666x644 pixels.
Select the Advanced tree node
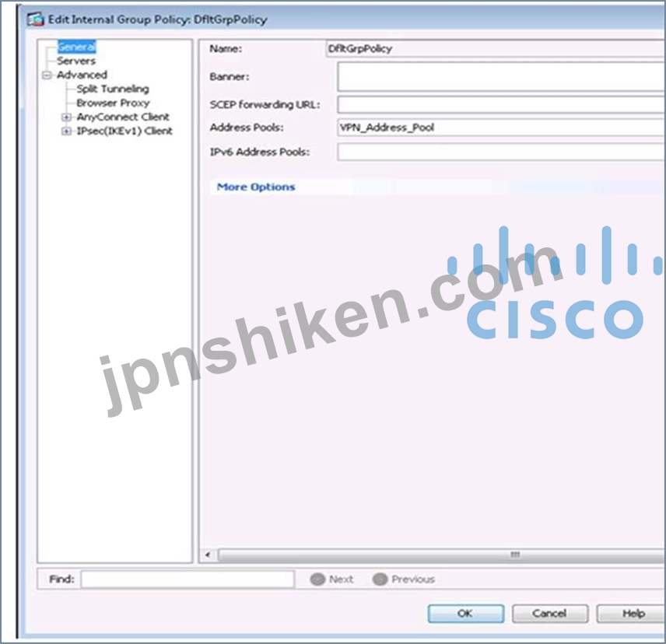[82, 75]
